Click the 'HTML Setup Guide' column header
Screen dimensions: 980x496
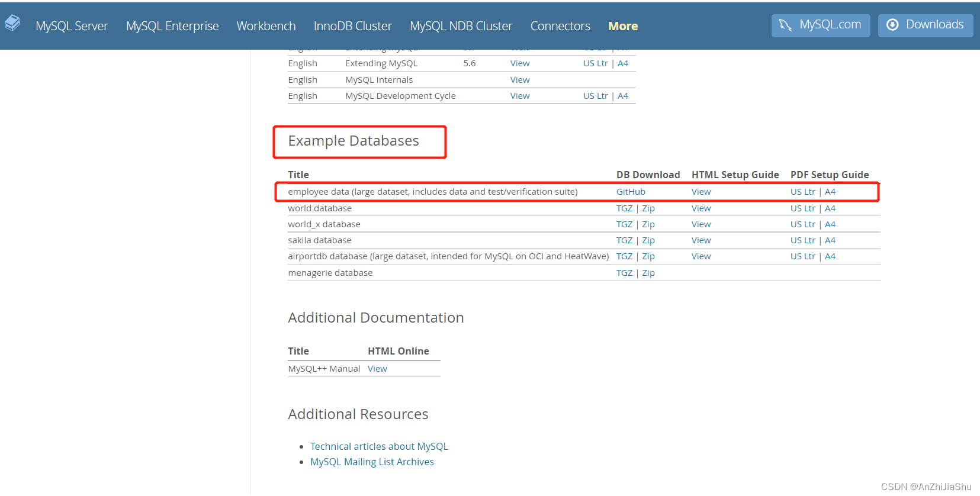pyautogui.click(x=735, y=175)
